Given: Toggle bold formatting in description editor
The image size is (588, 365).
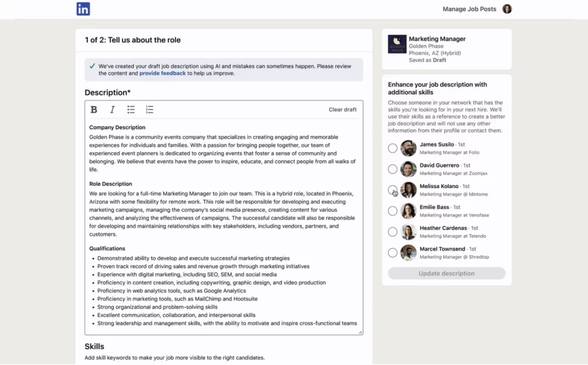Looking at the screenshot, I should [x=94, y=110].
